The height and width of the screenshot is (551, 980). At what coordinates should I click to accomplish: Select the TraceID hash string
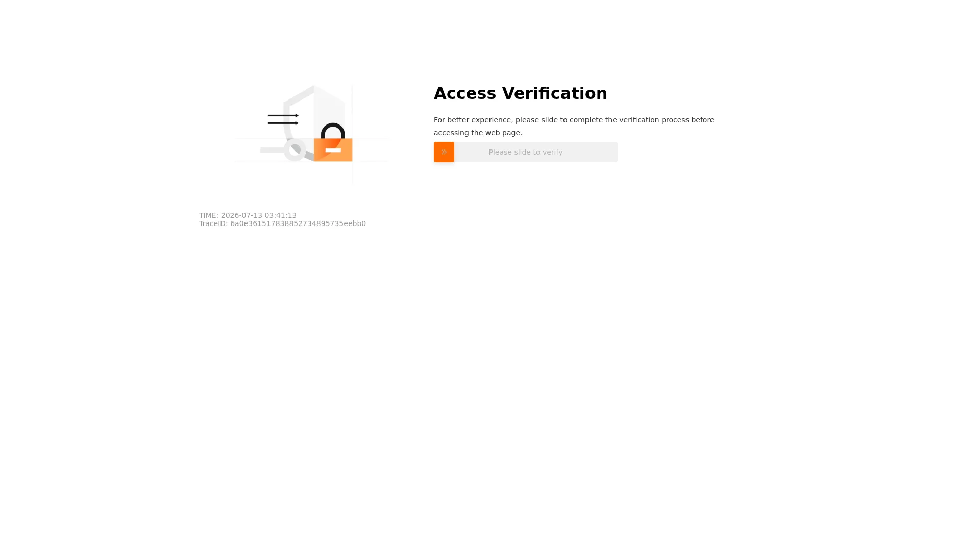[298, 223]
